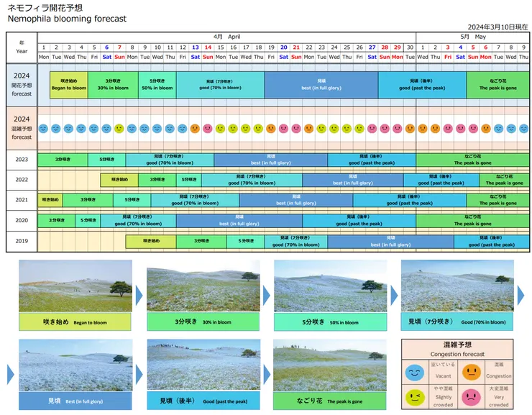532x415 pixels.
Task: Open the 'The peak is gone' photo
Action: pos(330,365)
